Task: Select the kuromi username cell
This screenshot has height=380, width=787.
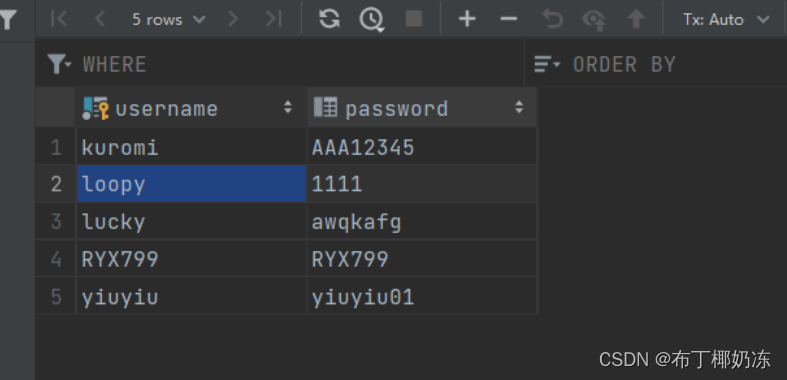Action: tap(191, 147)
